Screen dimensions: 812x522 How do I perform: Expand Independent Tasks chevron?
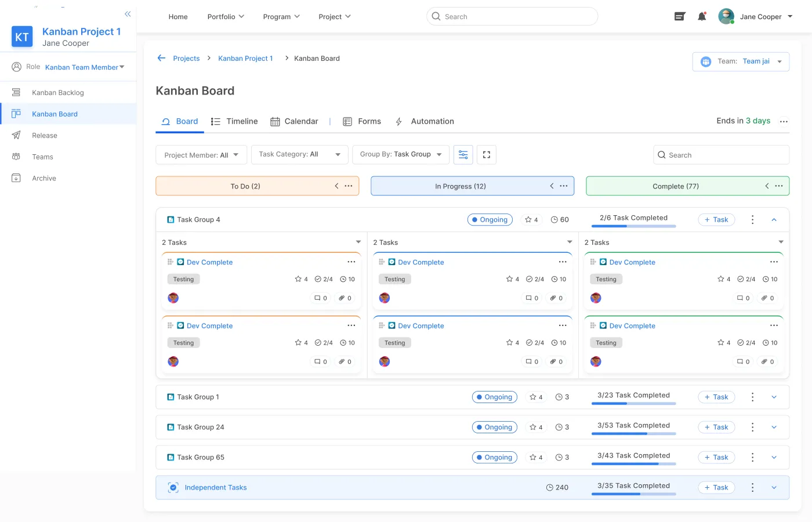(x=774, y=488)
